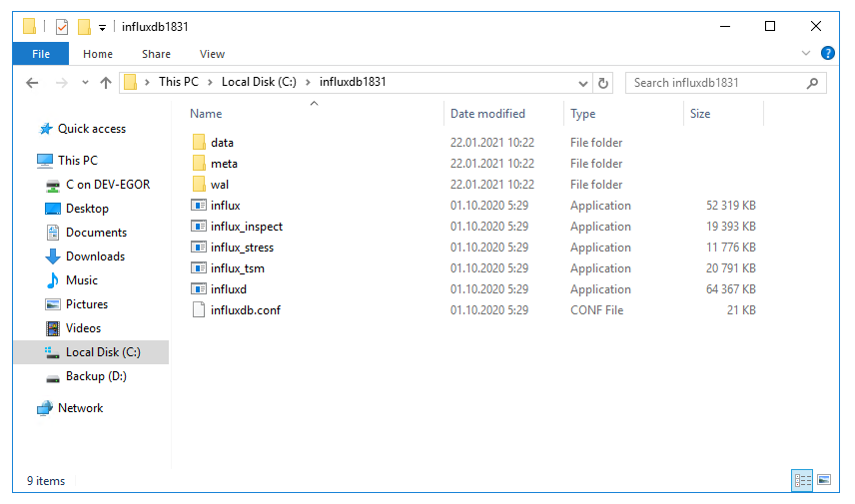This screenshot has height=504, width=855.
Task: Click the Backup (D:) drive icon
Action: [52, 378]
